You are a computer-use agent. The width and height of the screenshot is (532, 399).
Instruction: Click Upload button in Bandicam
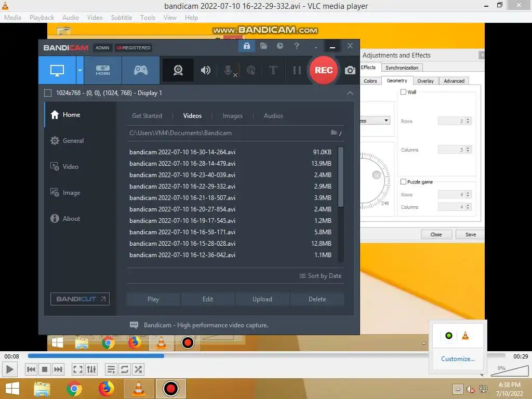(x=262, y=299)
